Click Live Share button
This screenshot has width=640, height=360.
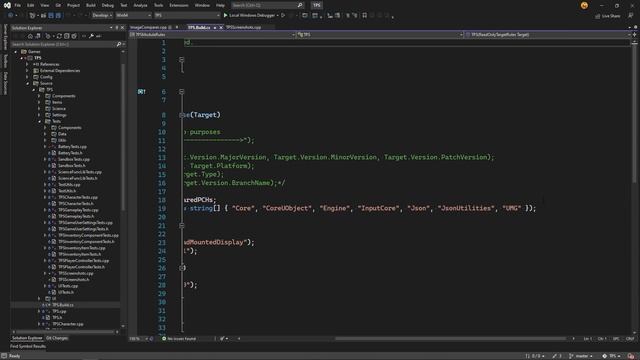click(x=607, y=16)
